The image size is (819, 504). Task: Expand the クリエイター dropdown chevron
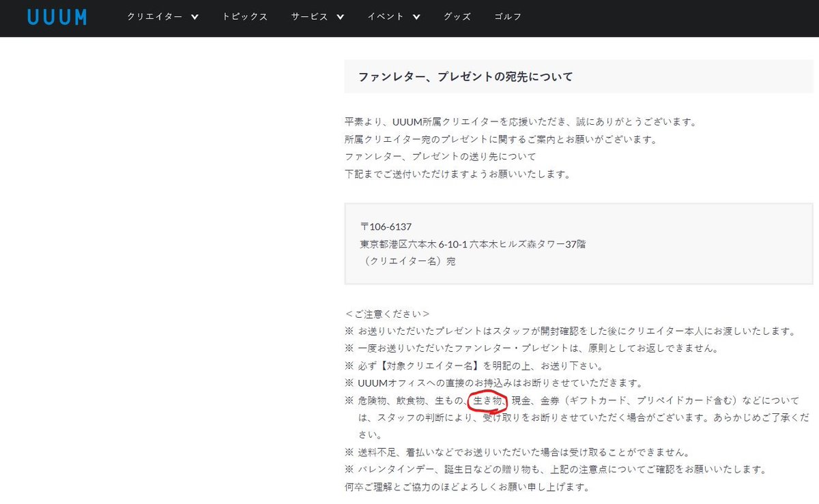pos(195,17)
